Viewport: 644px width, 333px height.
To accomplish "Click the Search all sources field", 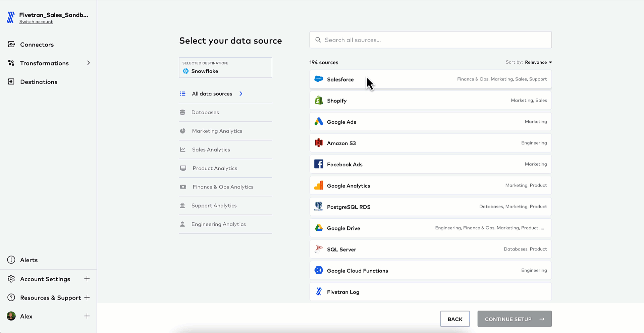I will tap(430, 40).
